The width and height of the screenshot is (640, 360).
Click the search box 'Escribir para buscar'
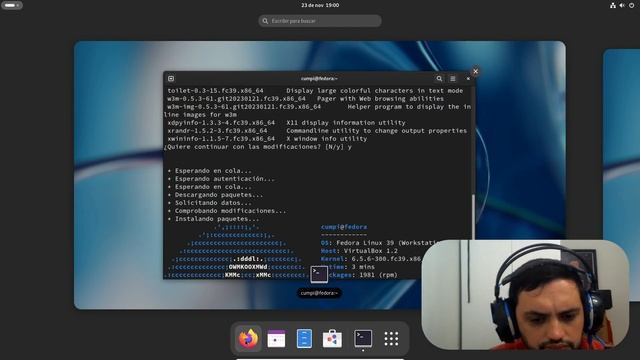320,21
